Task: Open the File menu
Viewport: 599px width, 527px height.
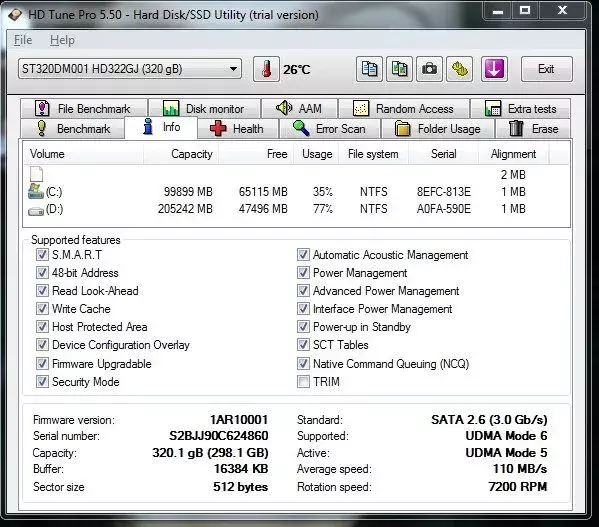Action: coord(23,40)
